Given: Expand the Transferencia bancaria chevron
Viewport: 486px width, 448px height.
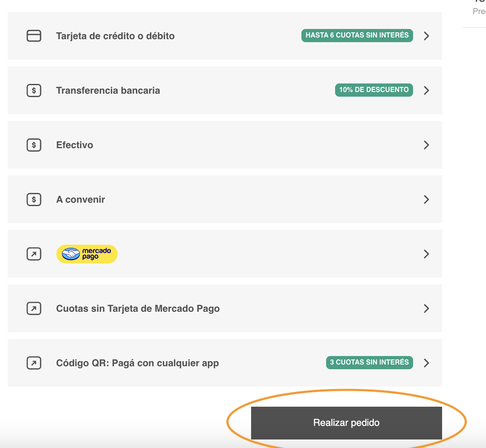Looking at the screenshot, I should [x=426, y=91].
